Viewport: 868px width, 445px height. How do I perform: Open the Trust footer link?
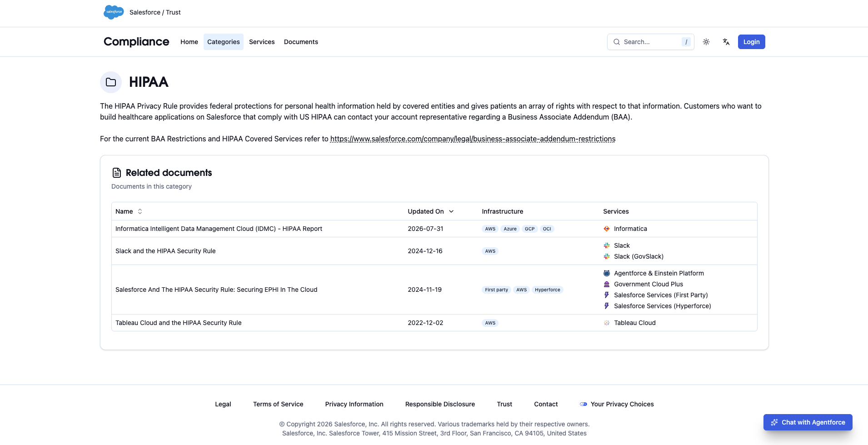pos(504,404)
